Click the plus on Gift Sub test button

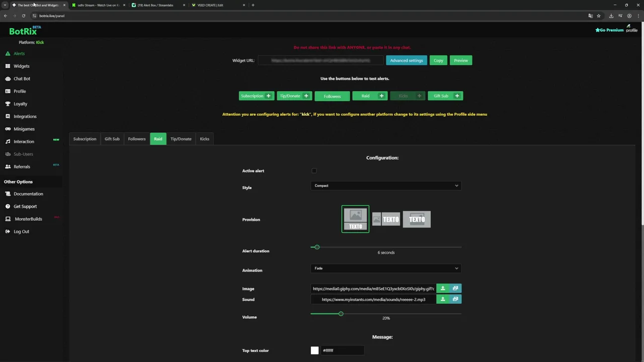pyautogui.click(x=457, y=96)
